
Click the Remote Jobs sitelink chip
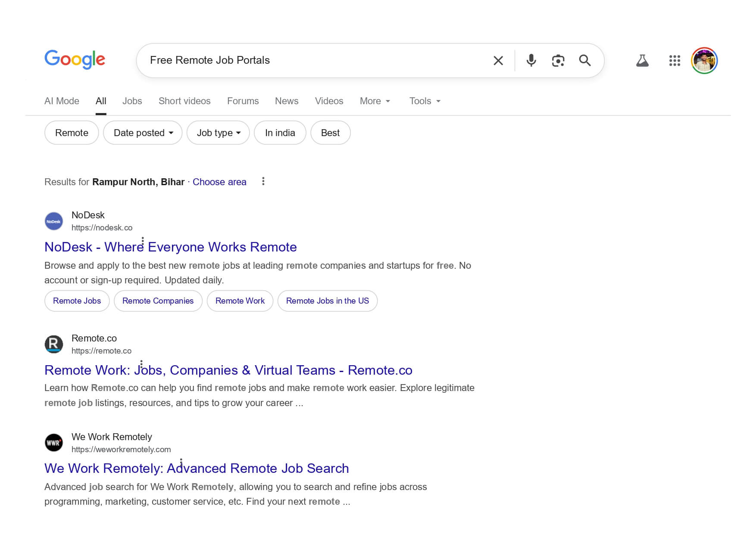click(x=77, y=301)
